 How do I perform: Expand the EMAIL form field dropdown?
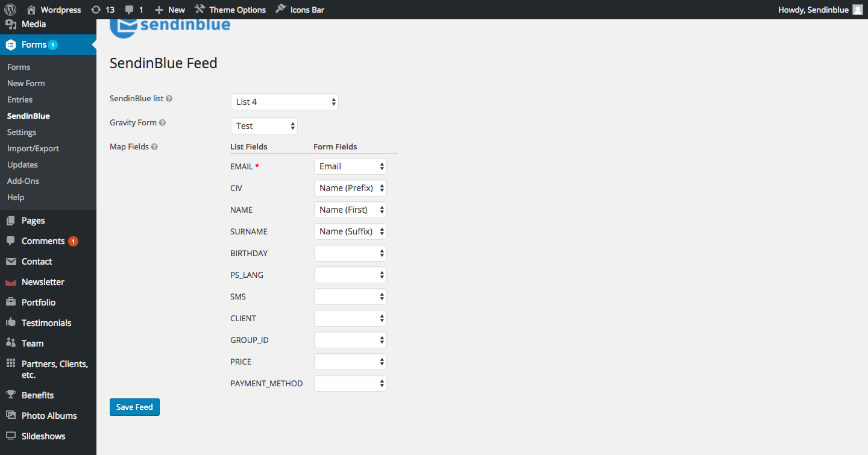pos(350,166)
